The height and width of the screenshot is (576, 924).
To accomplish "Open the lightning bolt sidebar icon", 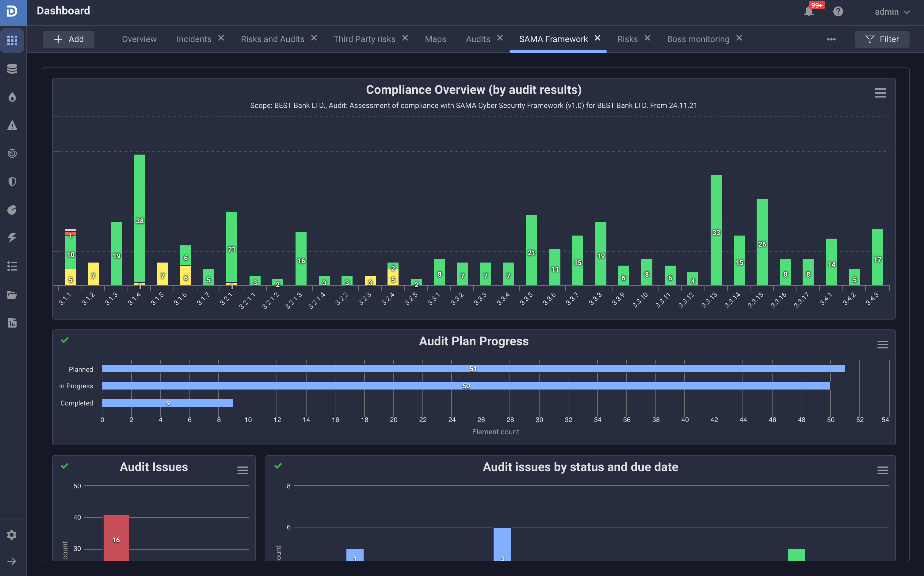I will 12,238.
